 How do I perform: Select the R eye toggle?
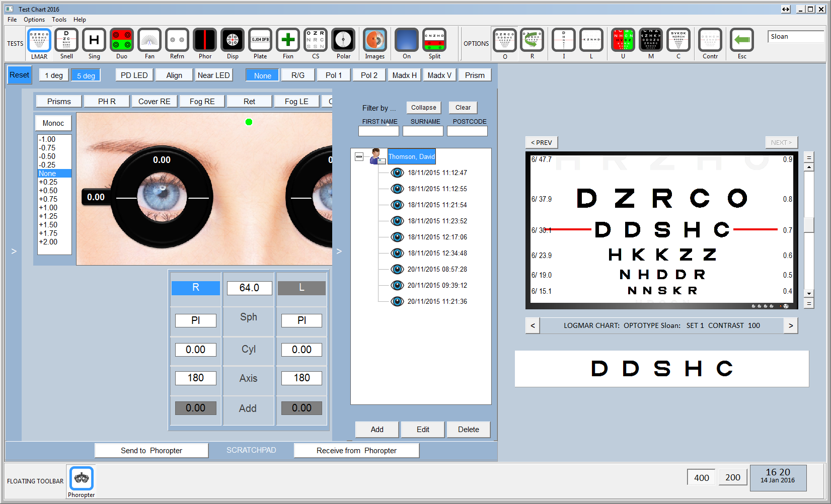coord(196,288)
